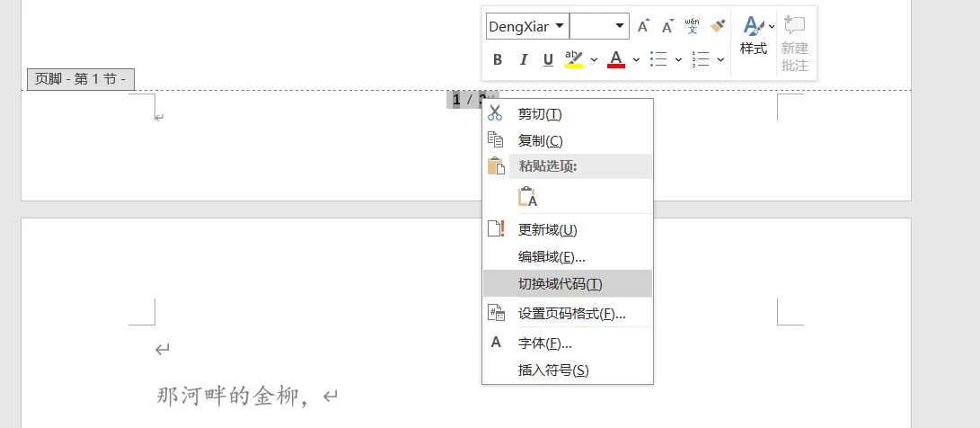980x428 pixels.
Task: Expand the highlight color dropdown arrow
Action: click(594, 60)
